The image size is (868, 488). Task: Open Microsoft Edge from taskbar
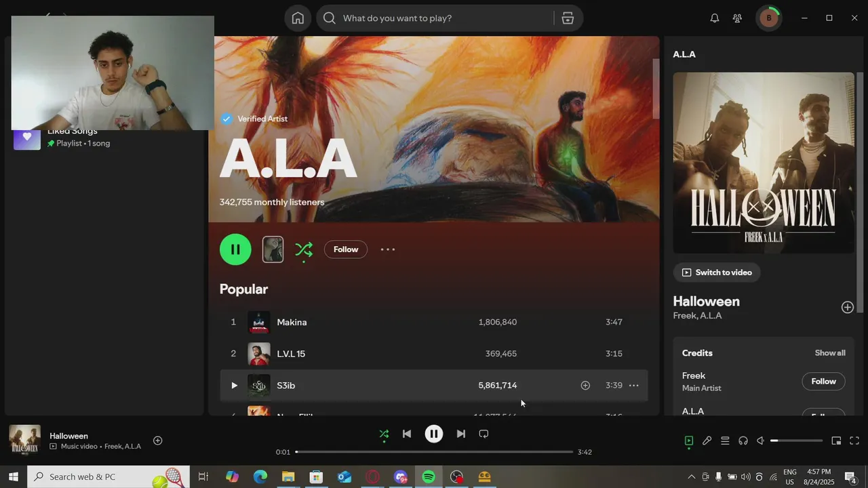point(260,476)
